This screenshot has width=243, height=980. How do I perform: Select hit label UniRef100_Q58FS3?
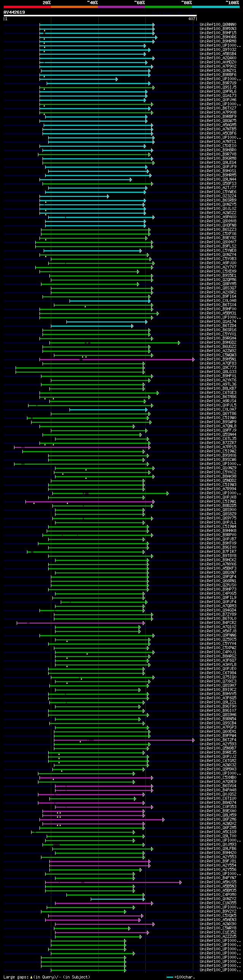click(x=218, y=184)
